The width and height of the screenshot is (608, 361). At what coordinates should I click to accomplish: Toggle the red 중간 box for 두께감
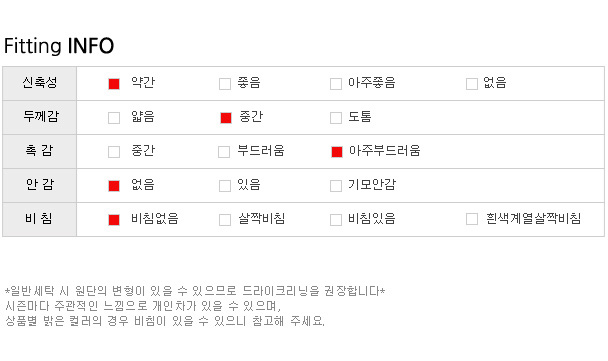tap(226, 118)
